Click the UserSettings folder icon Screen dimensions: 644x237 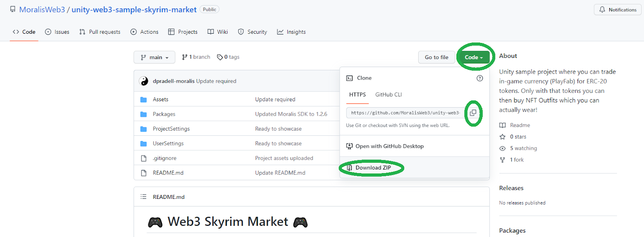[x=143, y=143]
